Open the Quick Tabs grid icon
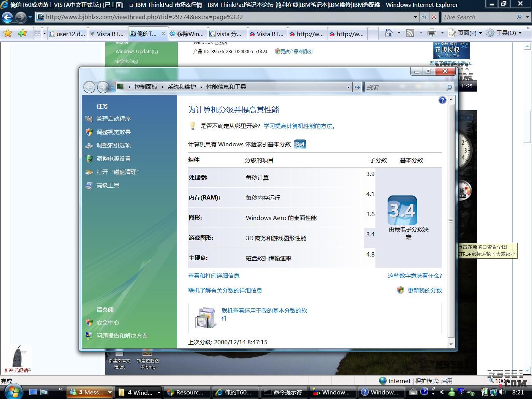This screenshot has width=532, height=399. (37, 33)
